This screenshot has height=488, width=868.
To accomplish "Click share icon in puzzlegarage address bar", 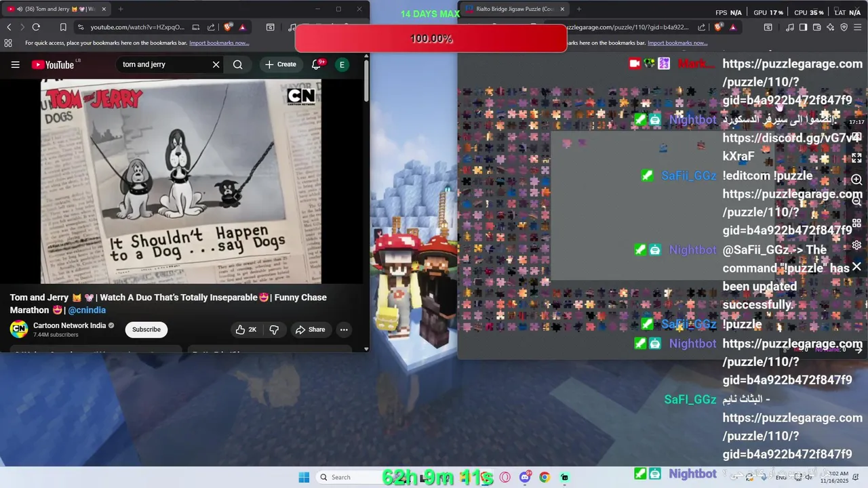I will pyautogui.click(x=703, y=27).
